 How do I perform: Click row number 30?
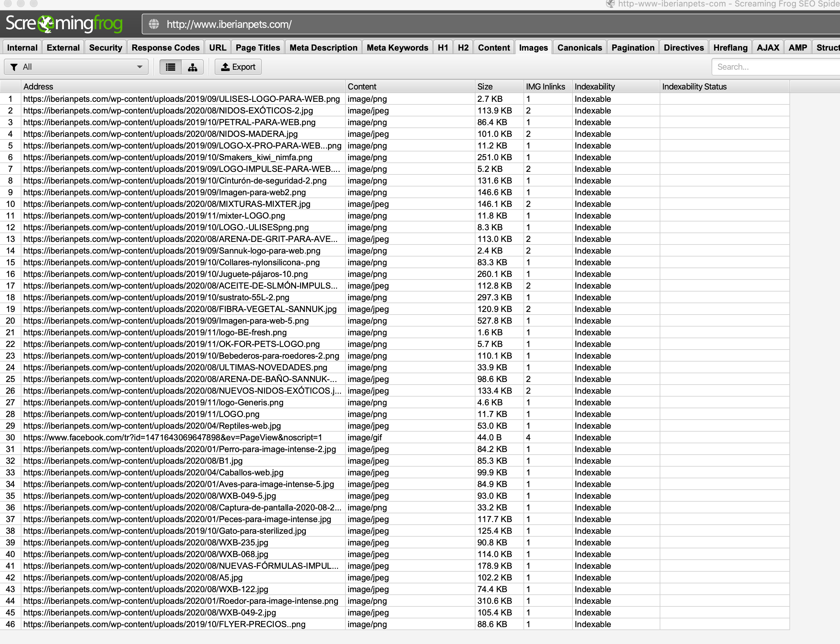pyautogui.click(x=10, y=437)
